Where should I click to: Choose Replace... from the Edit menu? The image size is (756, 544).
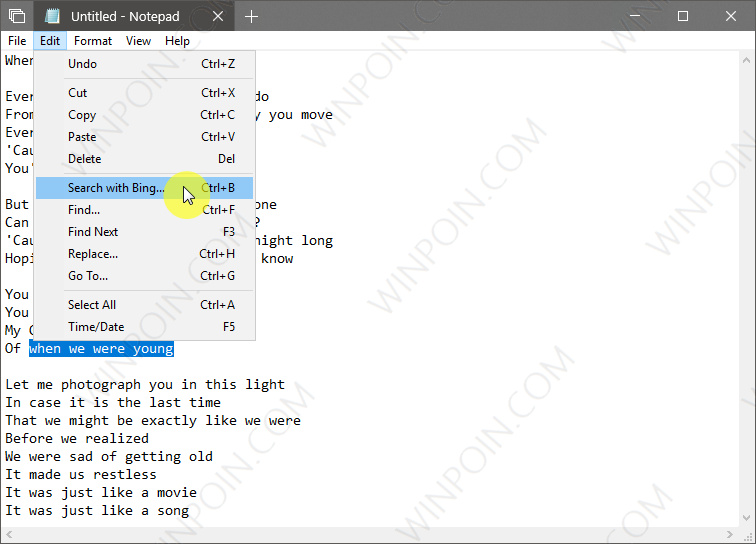tap(145, 254)
